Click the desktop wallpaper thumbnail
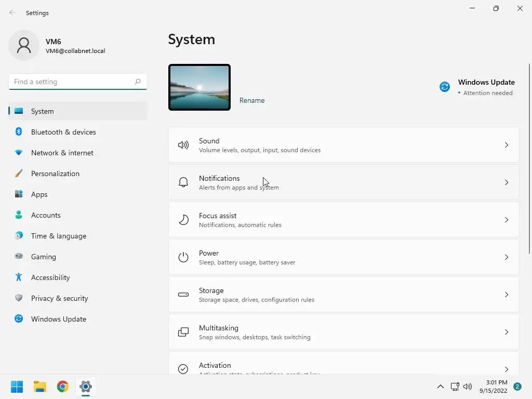This screenshot has height=399, width=532. click(x=199, y=87)
